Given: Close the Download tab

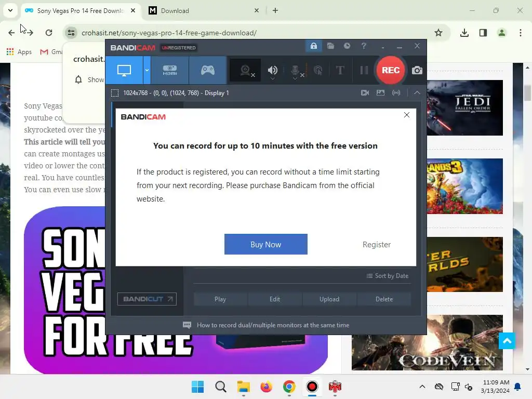Looking at the screenshot, I should tap(257, 10).
